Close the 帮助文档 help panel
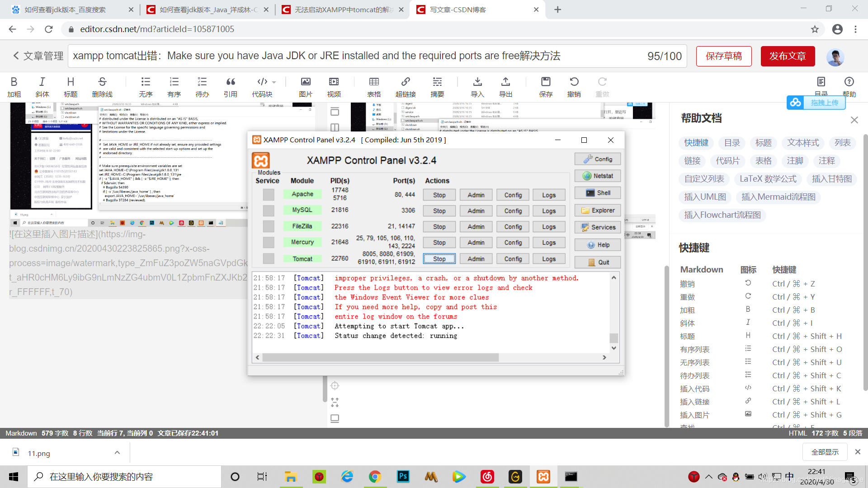Image resolution: width=868 pixels, height=488 pixels. [x=854, y=120]
